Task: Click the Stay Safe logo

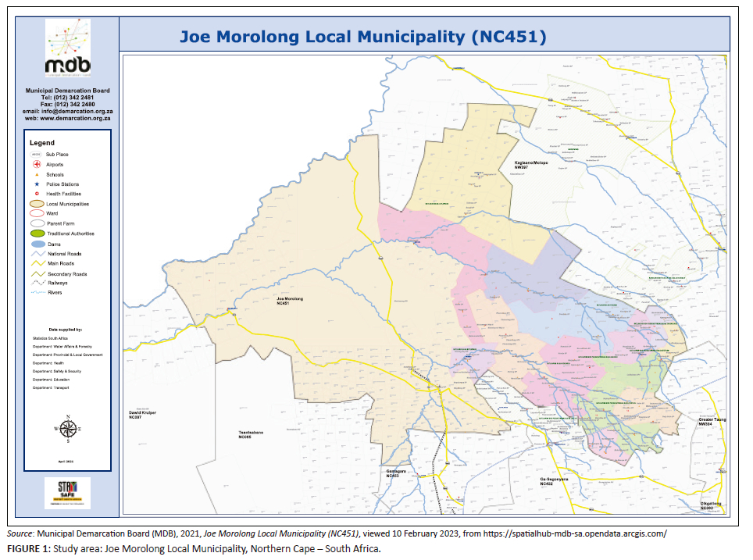Action: tap(67, 493)
